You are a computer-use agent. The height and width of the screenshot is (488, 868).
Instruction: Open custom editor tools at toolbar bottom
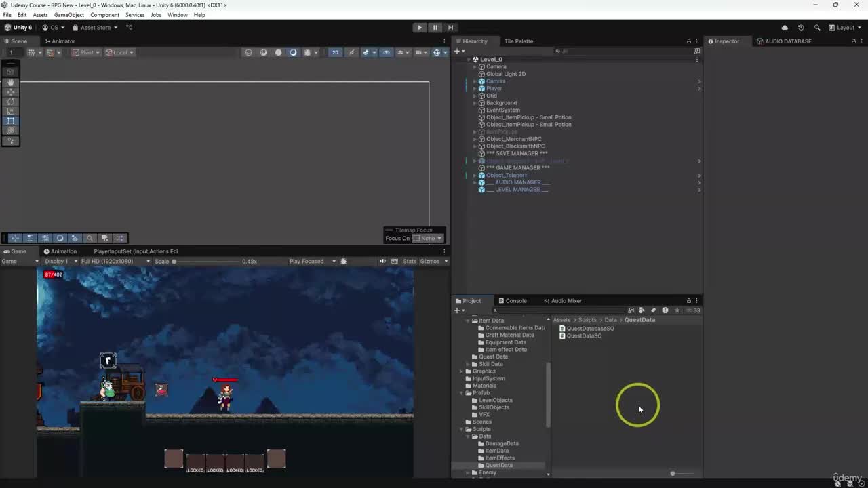[11, 141]
